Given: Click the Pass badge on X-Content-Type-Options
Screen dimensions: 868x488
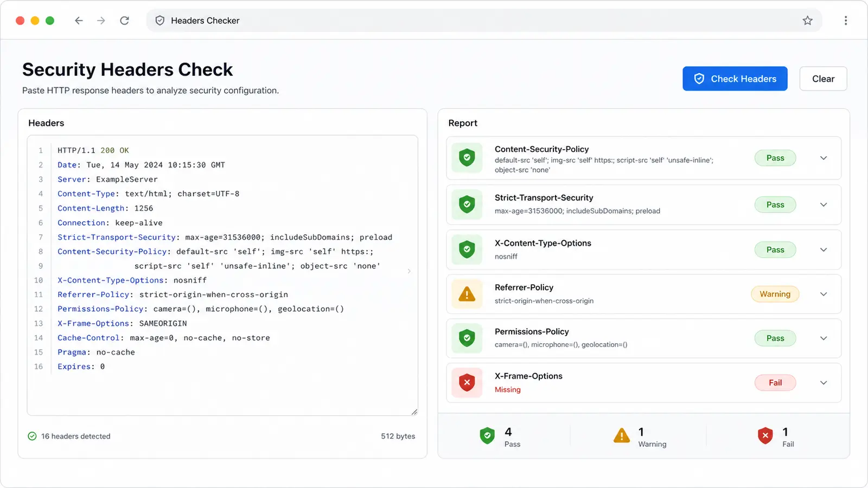Looking at the screenshot, I should 775,249.
